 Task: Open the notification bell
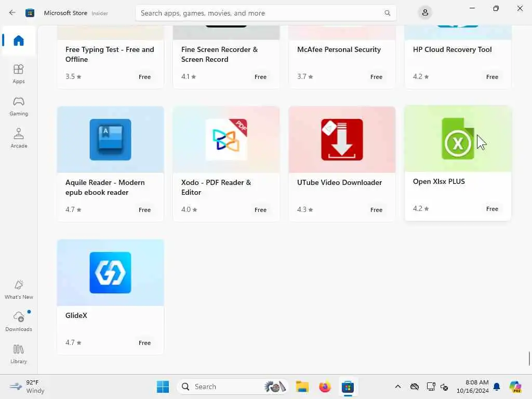(497, 387)
